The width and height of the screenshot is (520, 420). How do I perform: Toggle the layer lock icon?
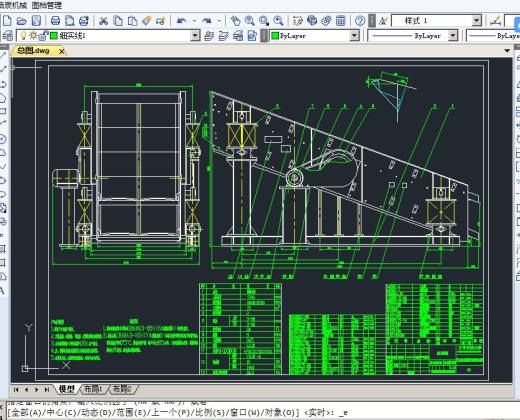click(x=44, y=35)
